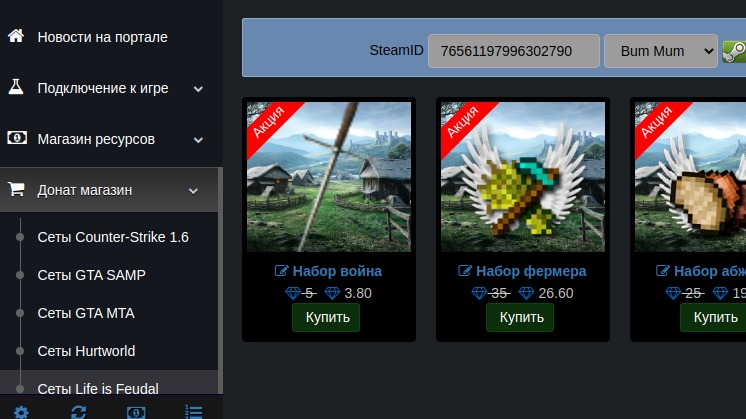This screenshot has width=746, height=419.
Task: Click edit icon beside Набор война
Action: click(281, 271)
